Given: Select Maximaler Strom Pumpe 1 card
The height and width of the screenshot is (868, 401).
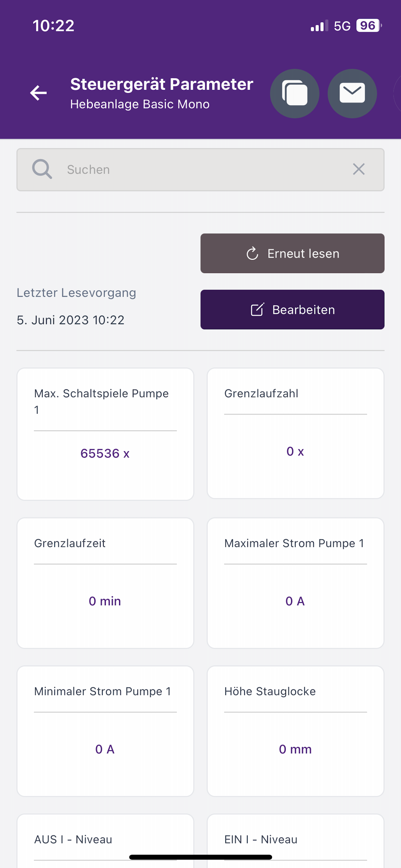Looking at the screenshot, I should click(295, 583).
